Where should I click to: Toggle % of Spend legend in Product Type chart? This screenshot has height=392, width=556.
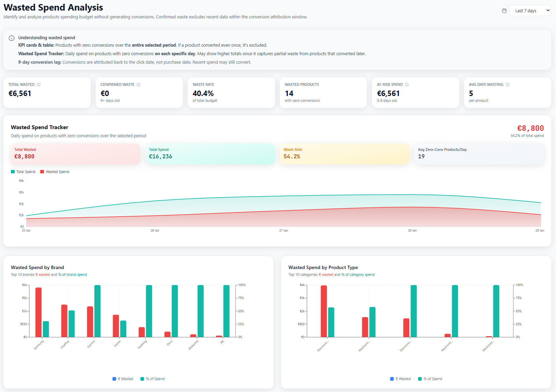tap(430, 379)
